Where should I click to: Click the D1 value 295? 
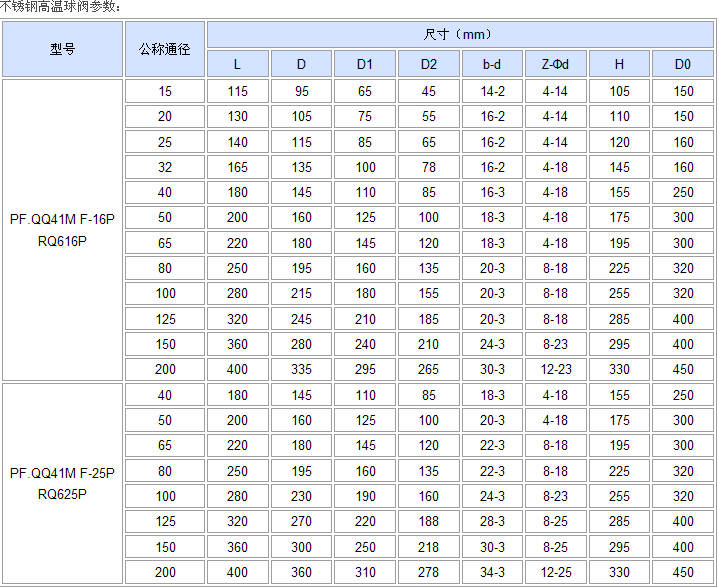pos(365,369)
